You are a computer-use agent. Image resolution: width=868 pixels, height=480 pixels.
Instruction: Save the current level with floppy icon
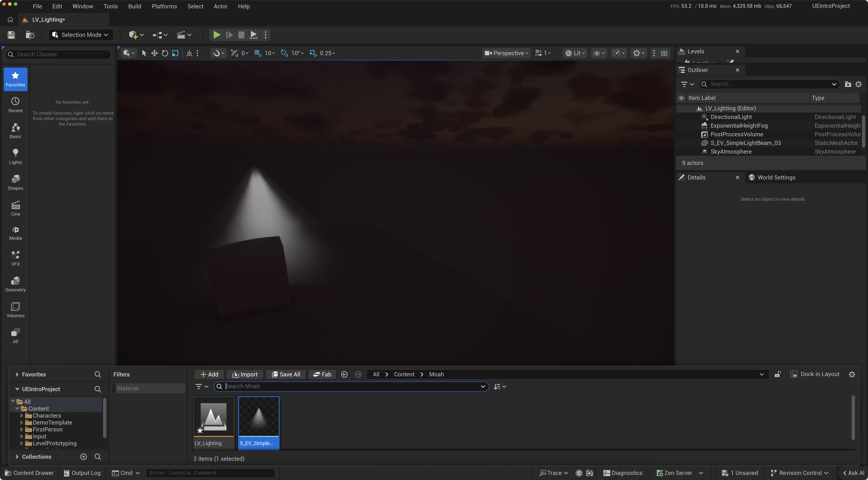pyautogui.click(x=11, y=35)
